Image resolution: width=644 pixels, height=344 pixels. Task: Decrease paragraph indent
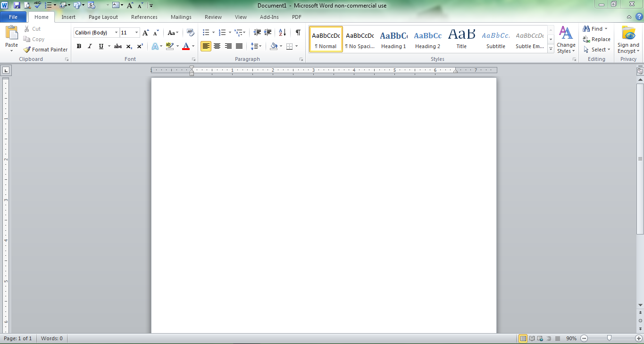point(257,33)
